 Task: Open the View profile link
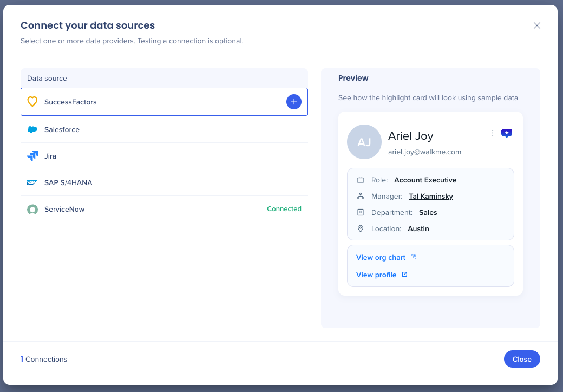[x=376, y=275]
